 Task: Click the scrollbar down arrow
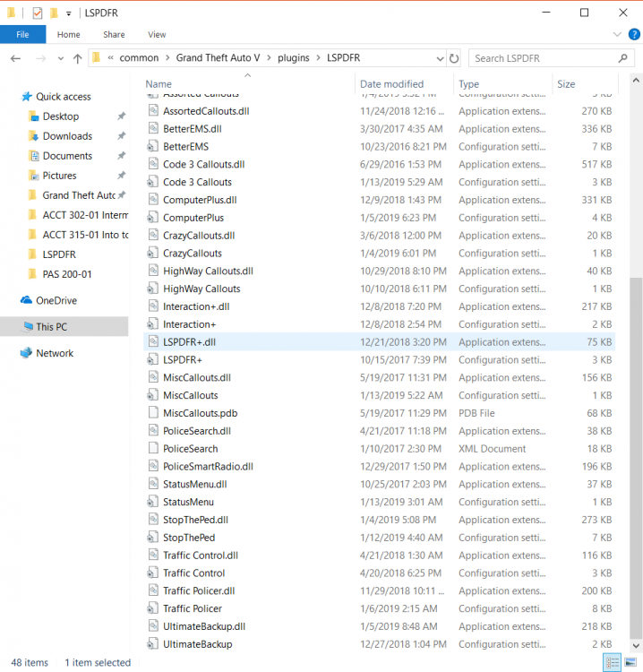636,645
